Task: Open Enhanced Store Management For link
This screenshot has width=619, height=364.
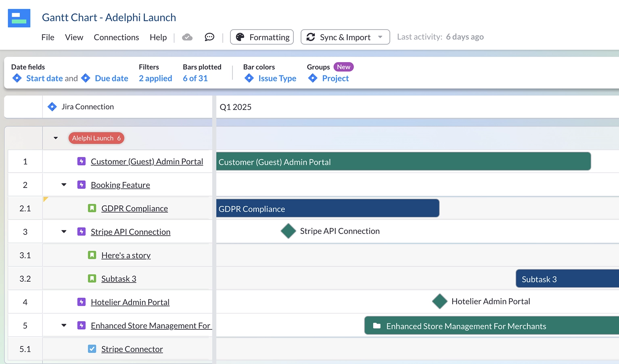Action: (151, 325)
